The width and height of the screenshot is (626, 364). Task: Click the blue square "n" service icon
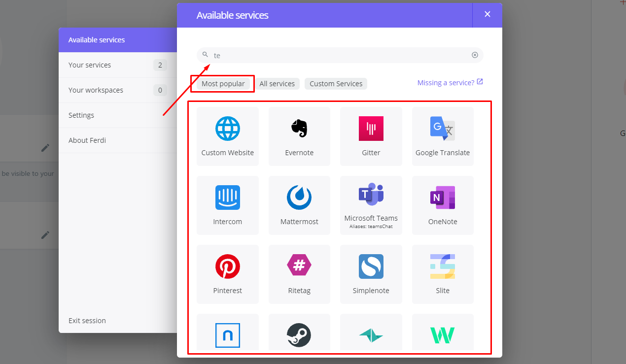(x=228, y=335)
